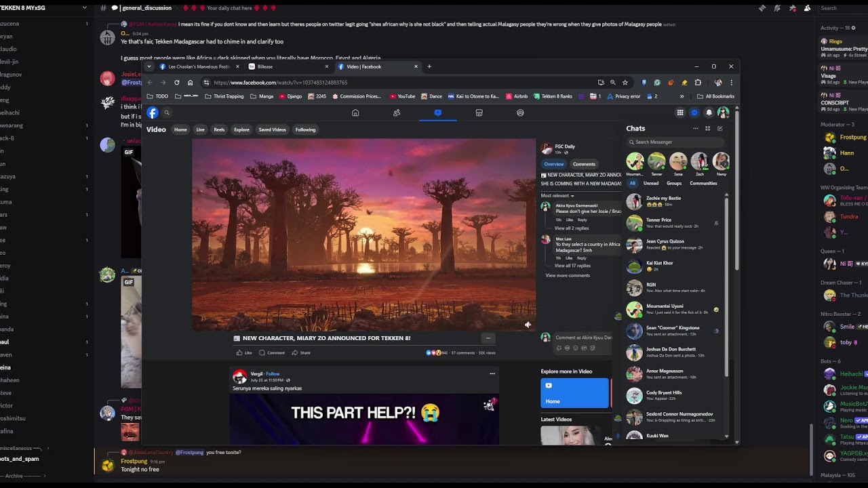The width and height of the screenshot is (868, 488).
Task: Open Most relevant comment sort dropdown
Action: pyautogui.click(x=557, y=196)
